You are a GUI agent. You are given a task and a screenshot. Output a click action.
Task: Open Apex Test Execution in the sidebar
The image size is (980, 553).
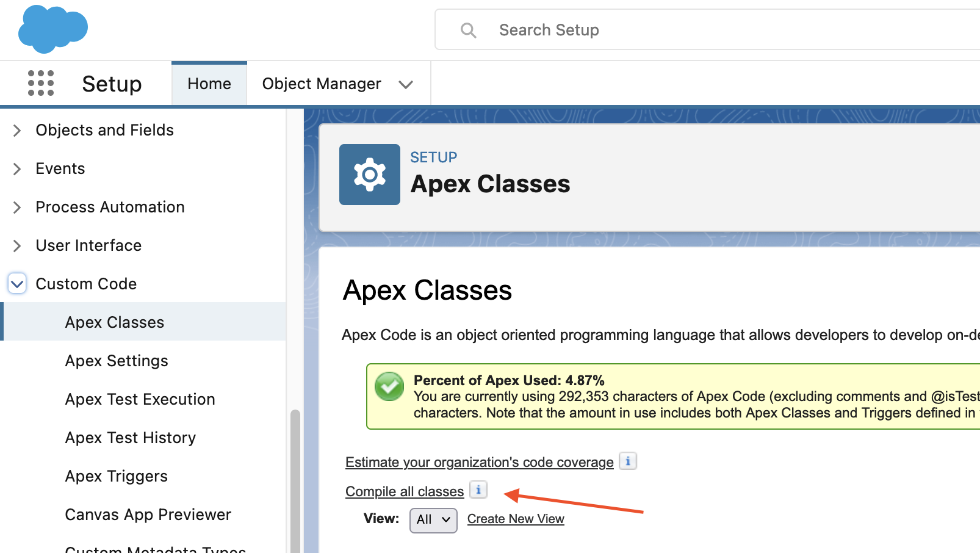coord(140,399)
